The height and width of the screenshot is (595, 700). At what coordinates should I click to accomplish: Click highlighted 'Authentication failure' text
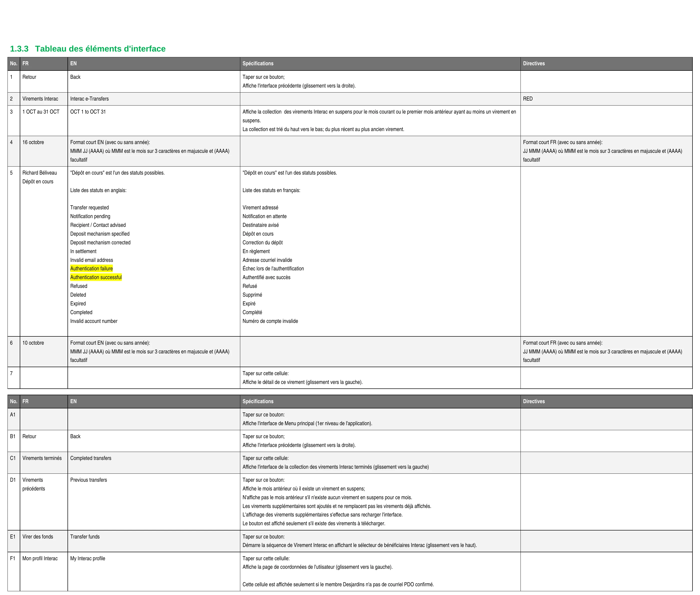[x=91, y=269]
